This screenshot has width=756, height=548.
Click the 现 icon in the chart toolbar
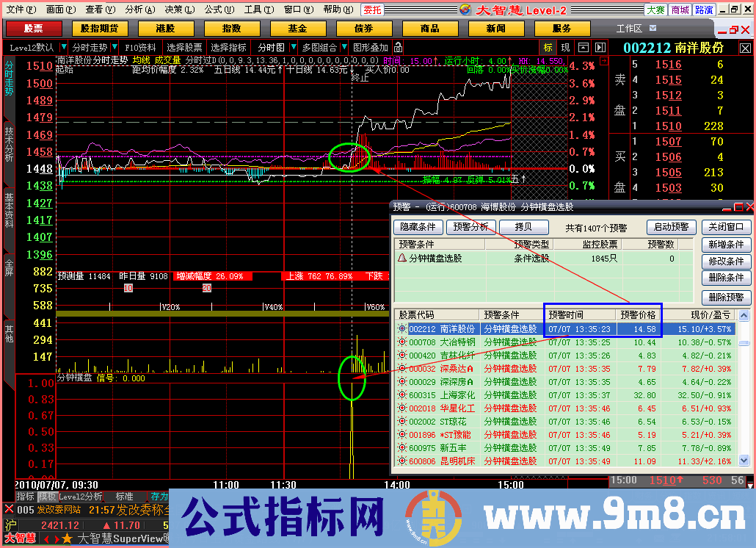[564, 48]
